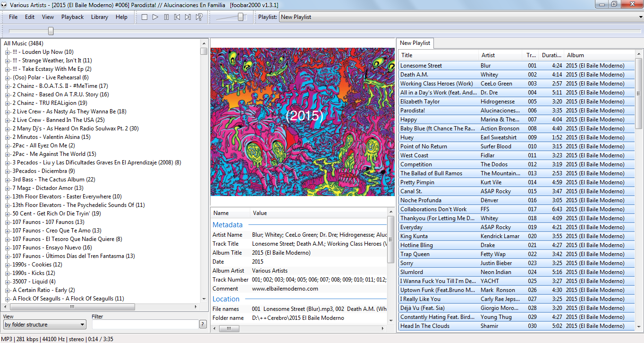Click the volume slider handle
644x343 pixels.
coord(241,17)
